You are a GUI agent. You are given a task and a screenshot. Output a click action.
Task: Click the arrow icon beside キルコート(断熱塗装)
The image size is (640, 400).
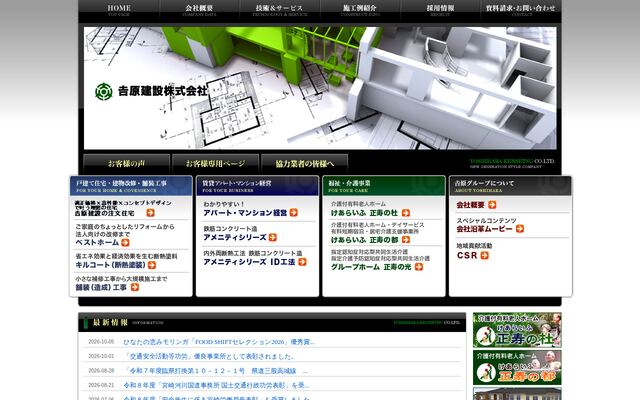pyautogui.click(x=152, y=265)
